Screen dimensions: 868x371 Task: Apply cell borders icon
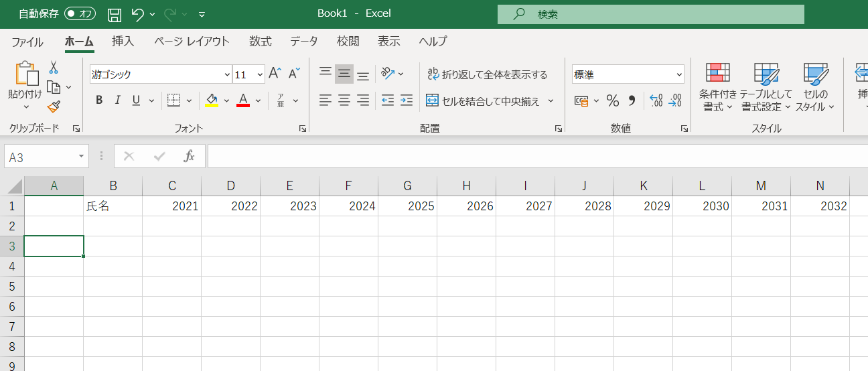pos(173,100)
